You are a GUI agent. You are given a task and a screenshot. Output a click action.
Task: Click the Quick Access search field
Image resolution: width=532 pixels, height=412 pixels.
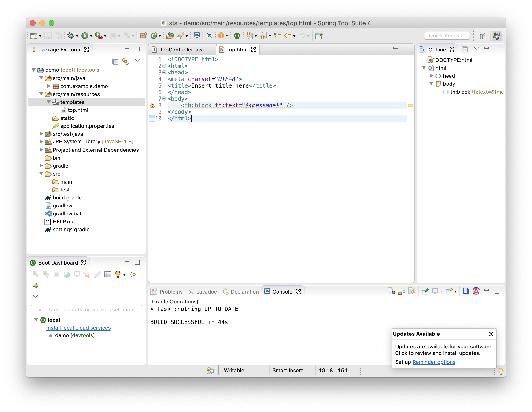(447, 36)
